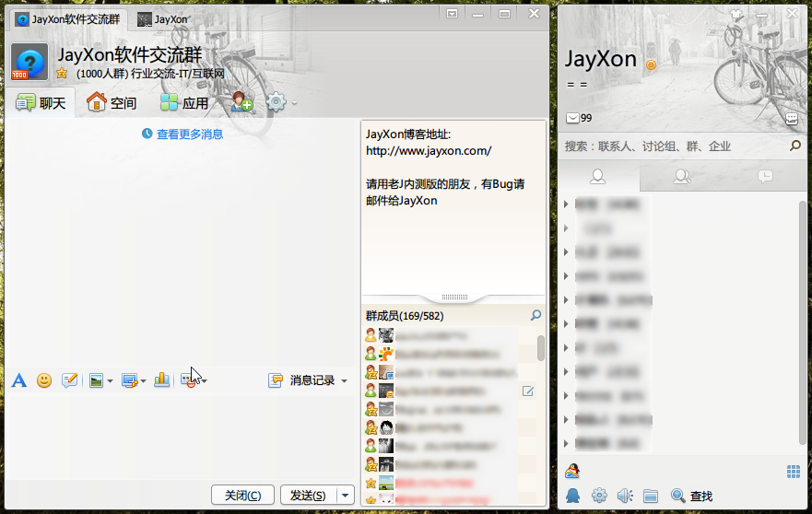Click the send picture icon
812x514 pixels.
97,381
